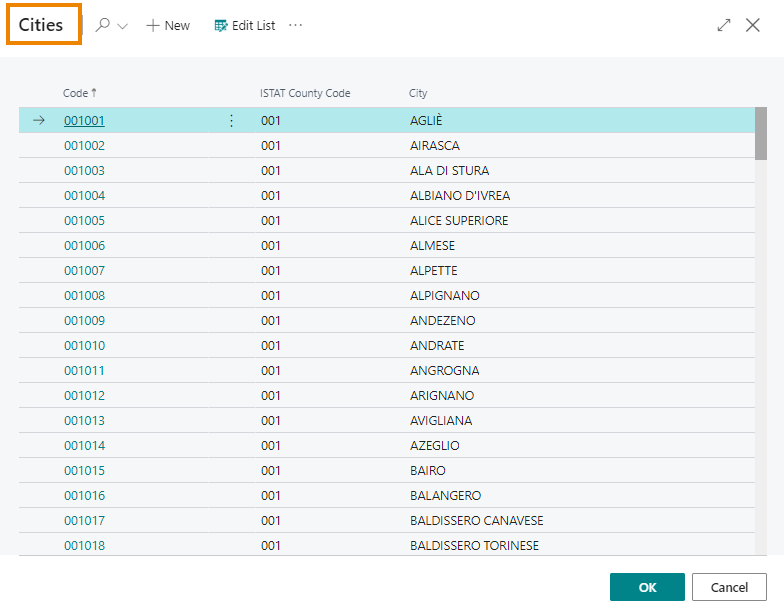The width and height of the screenshot is (784, 612).
Task: Expand the dialog to full screen
Action: click(x=724, y=26)
